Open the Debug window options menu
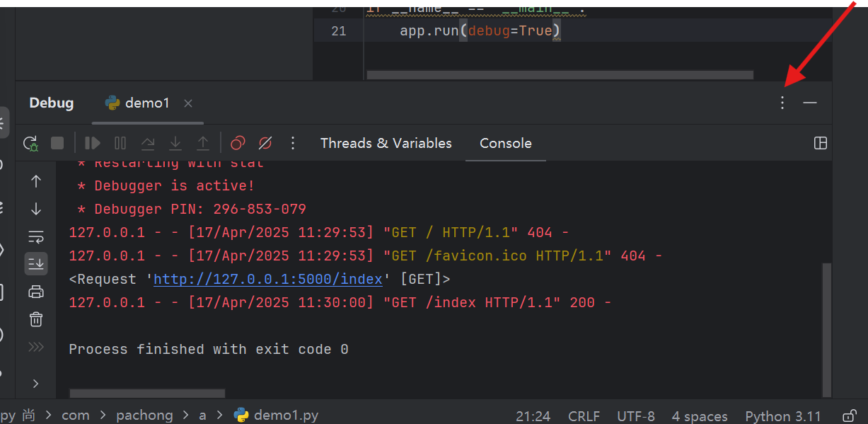 tap(782, 103)
